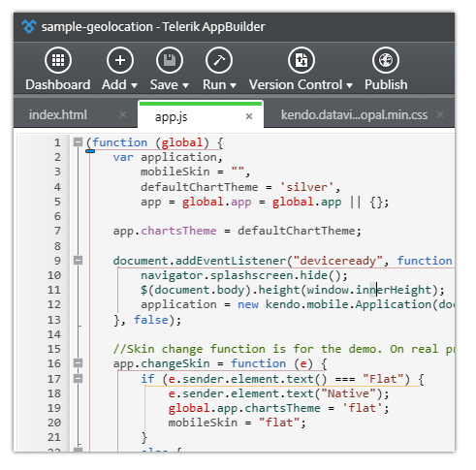476x470 pixels.
Task: Collapse the code fold at line 1
Action: pos(78,142)
